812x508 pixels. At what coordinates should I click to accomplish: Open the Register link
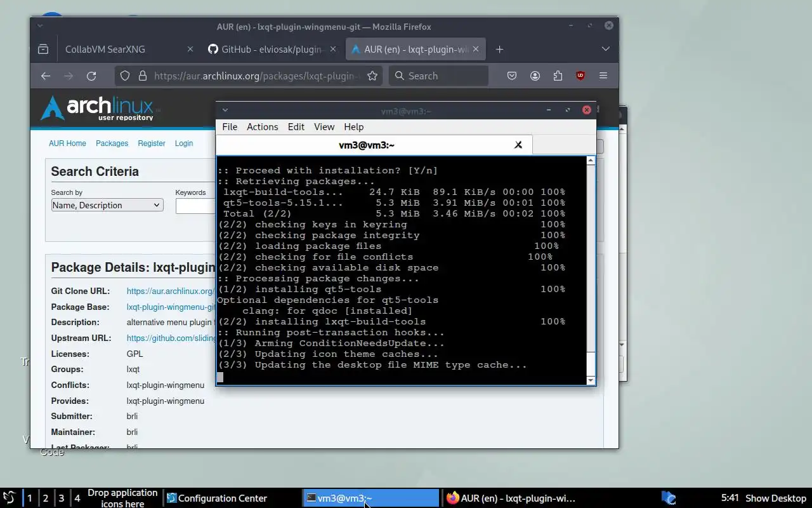click(152, 144)
